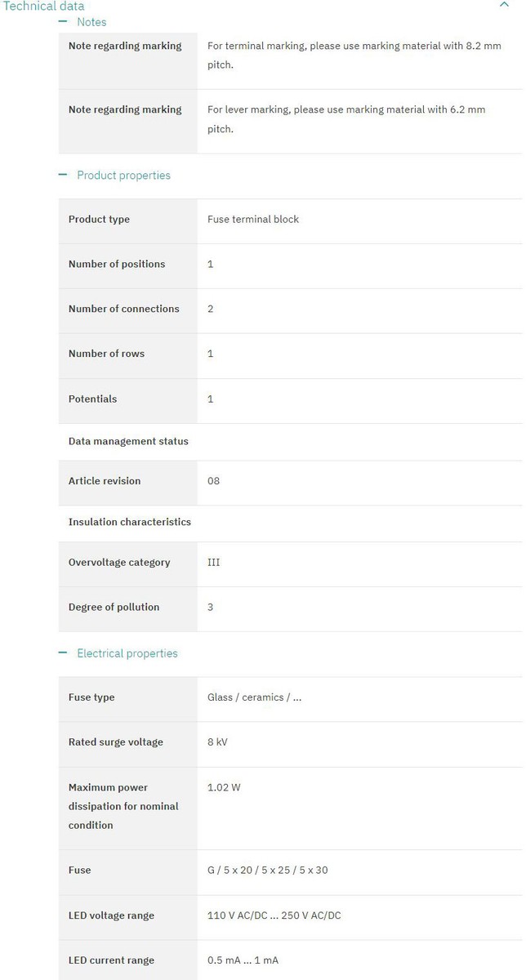Click the Product type row label
The height and width of the screenshot is (980, 526).
[x=99, y=220]
